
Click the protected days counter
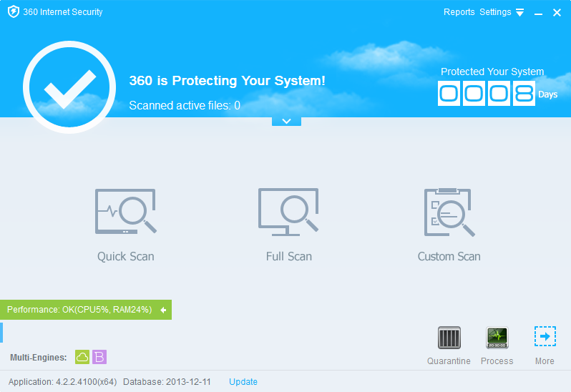[x=487, y=94]
